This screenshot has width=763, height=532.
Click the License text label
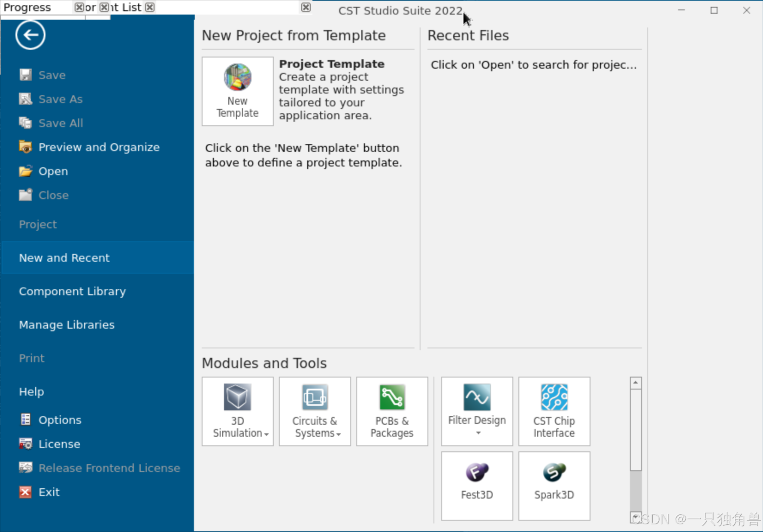tap(59, 444)
